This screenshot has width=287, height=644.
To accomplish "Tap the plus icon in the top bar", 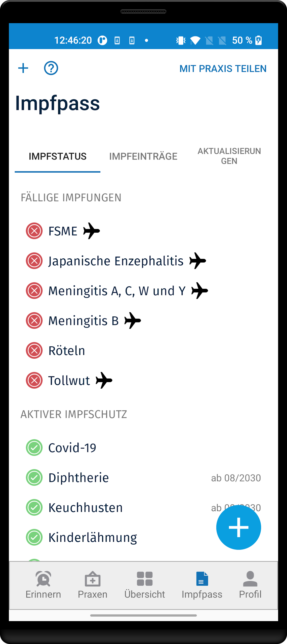I will [x=23, y=68].
